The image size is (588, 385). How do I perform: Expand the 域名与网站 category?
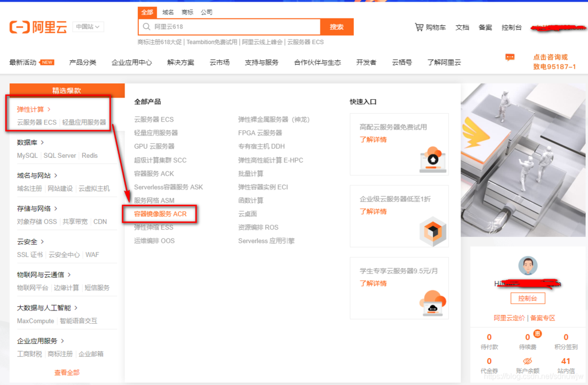(37, 176)
